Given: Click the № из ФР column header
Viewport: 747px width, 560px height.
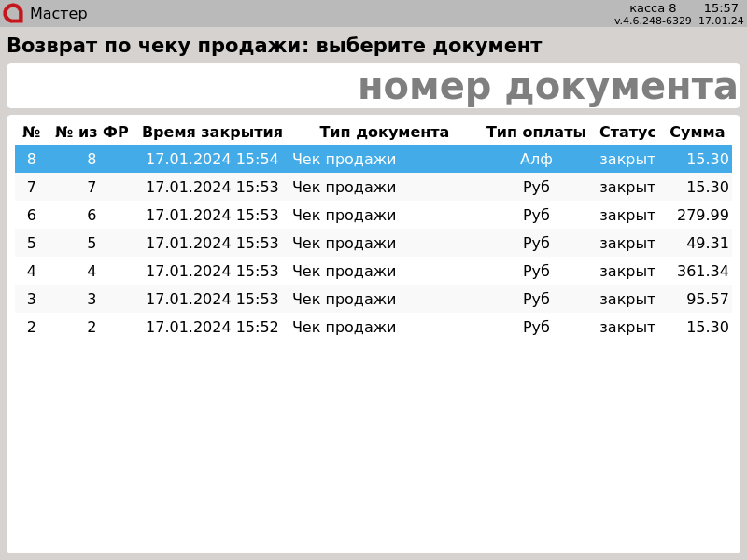Looking at the screenshot, I should tap(92, 133).
